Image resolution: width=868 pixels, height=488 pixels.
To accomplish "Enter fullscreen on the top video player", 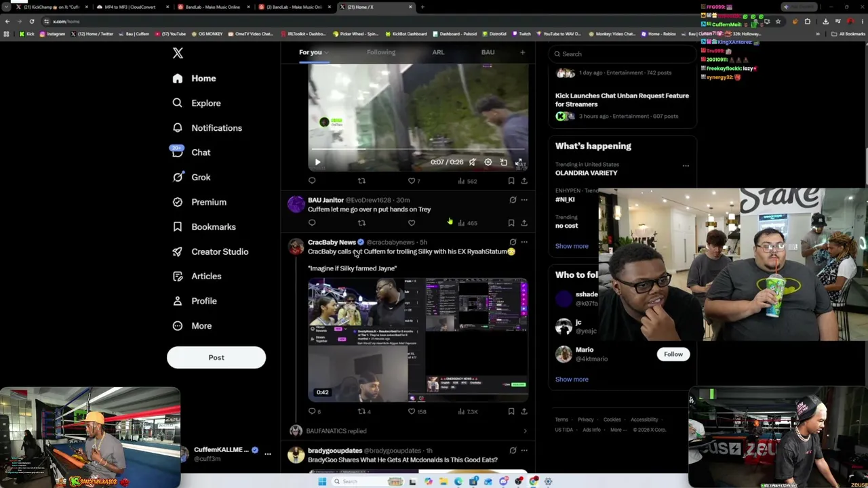I will click(519, 162).
